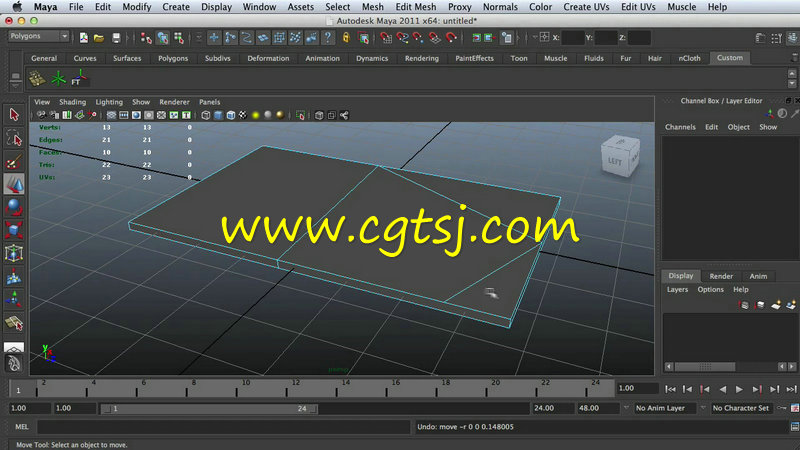Open a scene with the folder icon
Image resolution: width=800 pixels, height=450 pixels.
point(99,38)
